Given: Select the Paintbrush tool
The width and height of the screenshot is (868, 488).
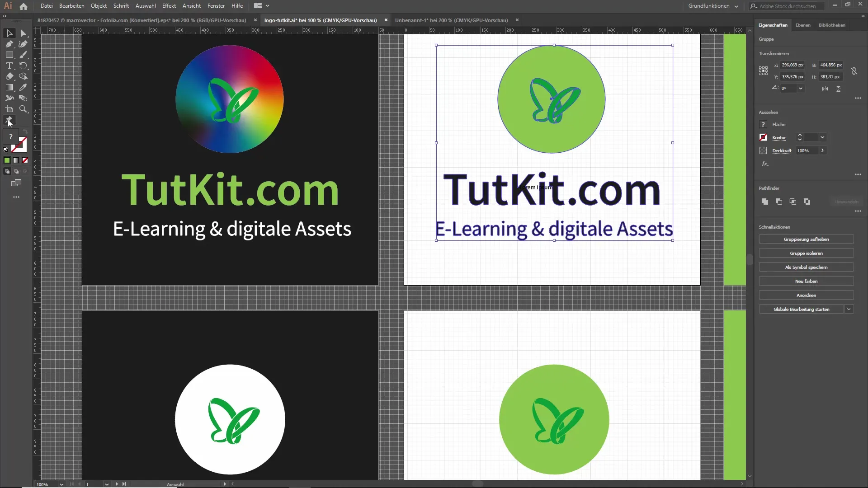Looking at the screenshot, I should (x=23, y=55).
